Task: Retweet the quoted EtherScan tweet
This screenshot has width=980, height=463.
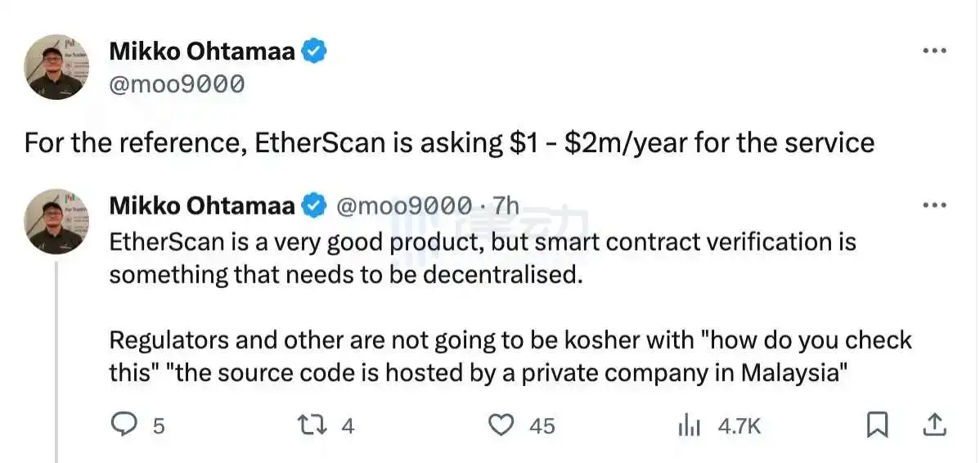Action: [x=311, y=425]
